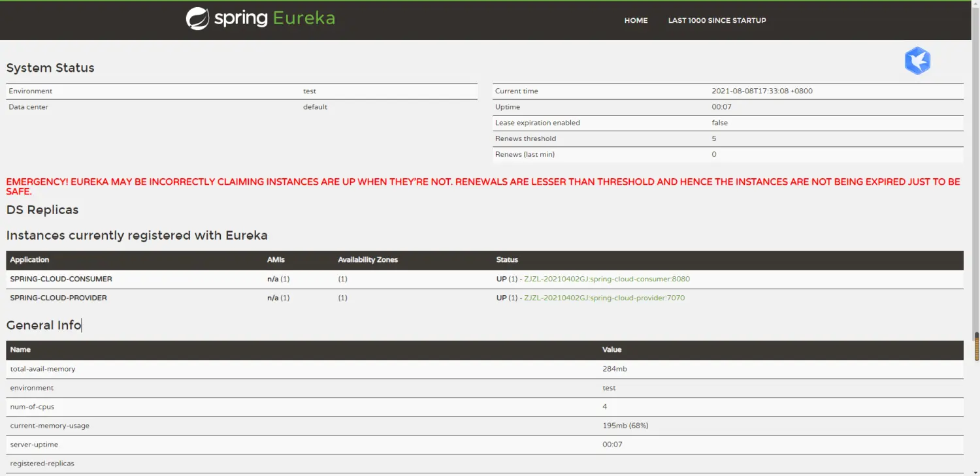Click the 284mb memory value
The width and height of the screenshot is (980, 476).
point(615,369)
